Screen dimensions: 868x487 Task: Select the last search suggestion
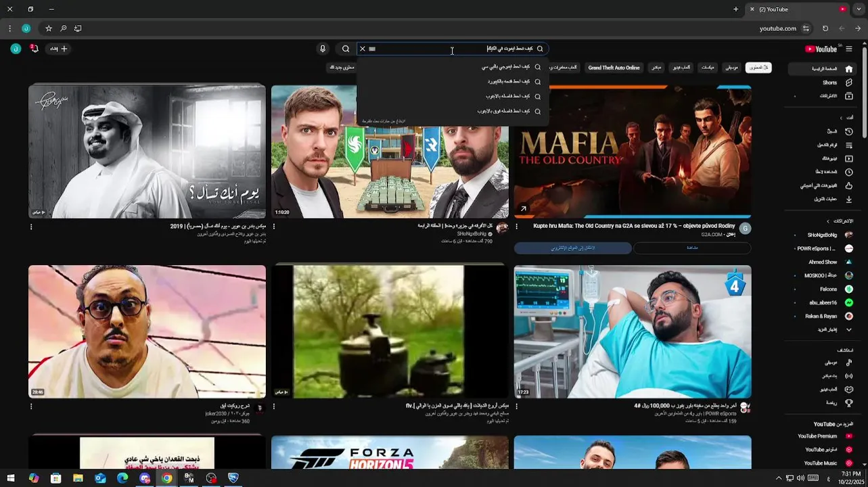pos(451,111)
